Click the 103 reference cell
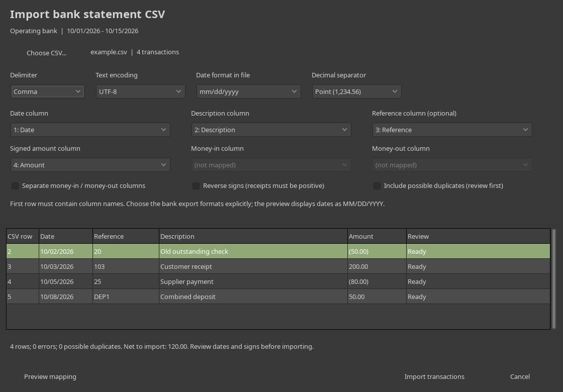The width and height of the screenshot is (563, 392). click(126, 266)
